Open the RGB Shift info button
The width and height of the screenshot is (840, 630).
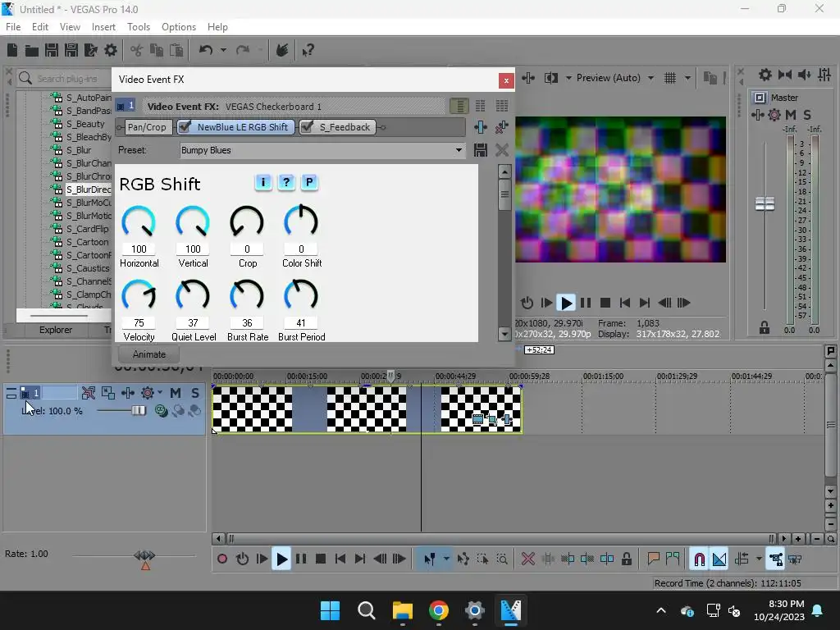coord(263,182)
